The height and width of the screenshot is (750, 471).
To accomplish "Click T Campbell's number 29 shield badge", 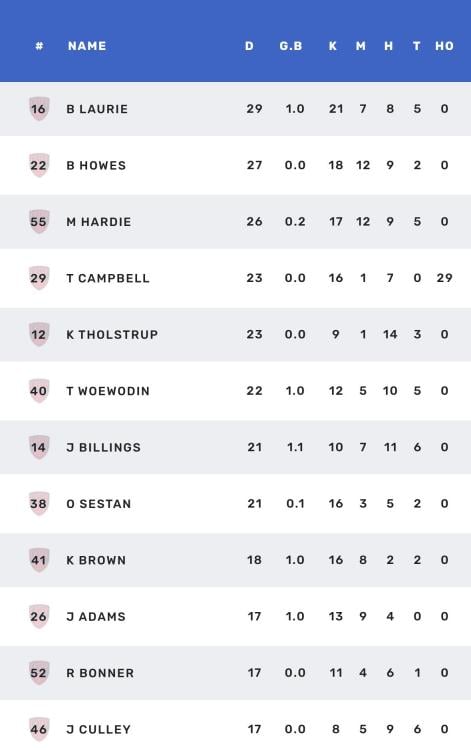I will (39, 278).
